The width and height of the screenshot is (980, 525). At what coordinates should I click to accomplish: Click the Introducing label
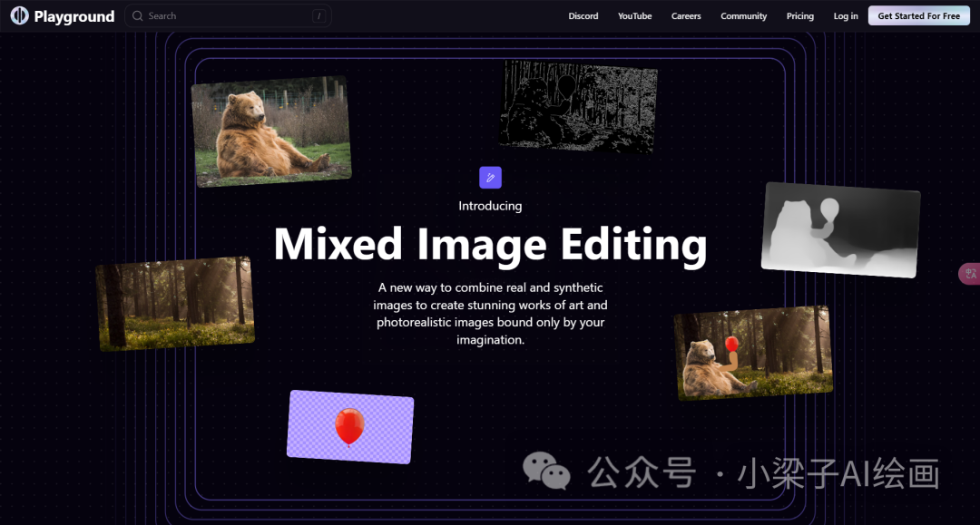click(x=490, y=206)
